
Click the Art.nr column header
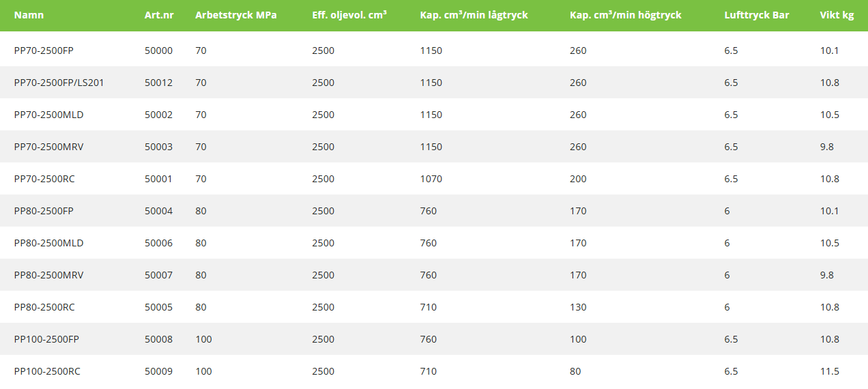pos(159,15)
